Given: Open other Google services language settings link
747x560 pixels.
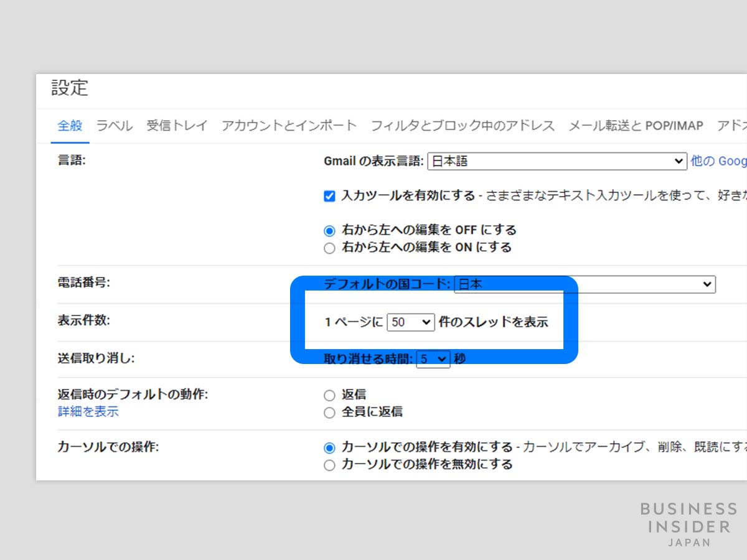Looking at the screenshot, I should (x=718, y=161).
